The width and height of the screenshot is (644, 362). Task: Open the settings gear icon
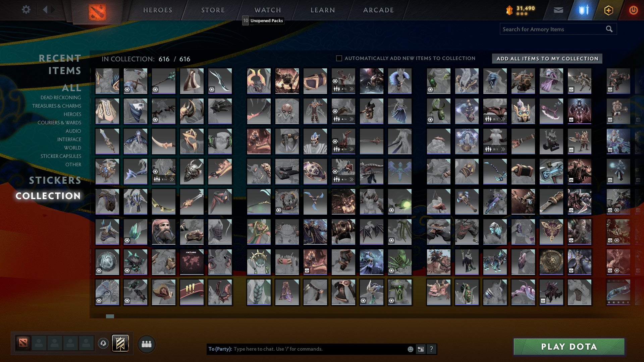26,10
